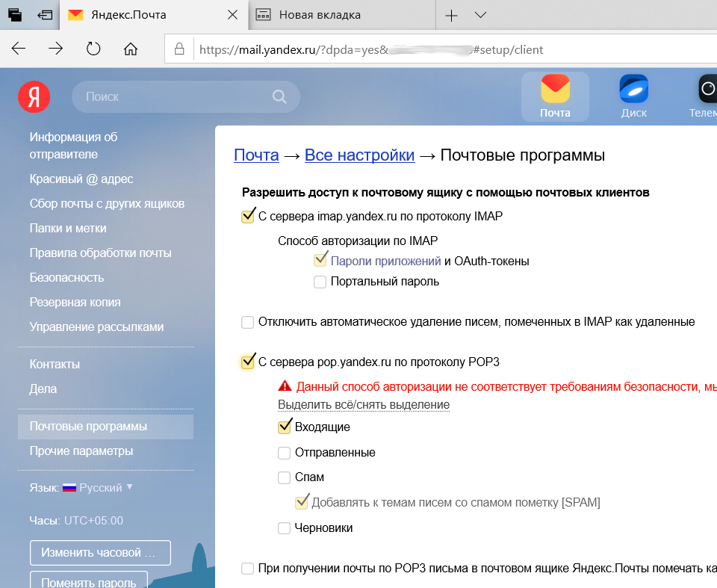Open Контакты in the sidebar
The height and width of the screenshot is (588, 717).
[x=55, y=365]
